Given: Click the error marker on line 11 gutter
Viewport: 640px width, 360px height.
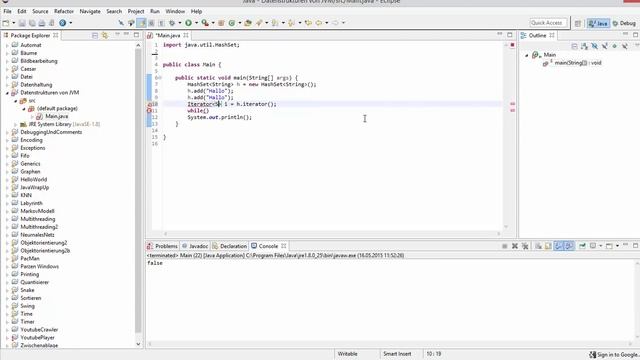Looking at the screenshot, I should coord(149,111).
